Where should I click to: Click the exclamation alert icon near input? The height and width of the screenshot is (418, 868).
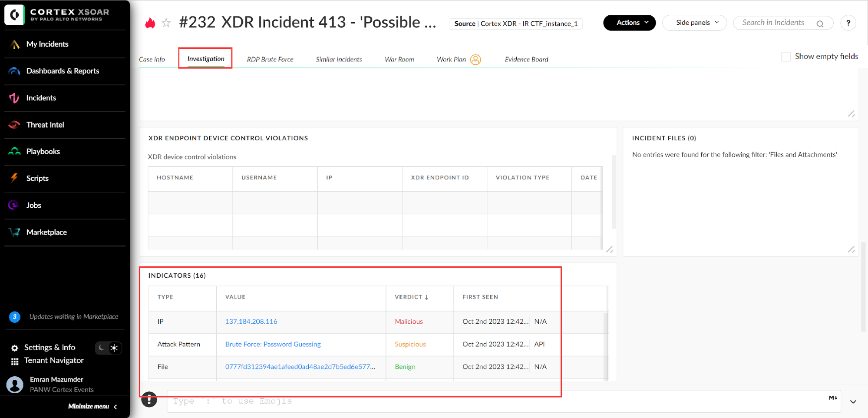[149, 399]
